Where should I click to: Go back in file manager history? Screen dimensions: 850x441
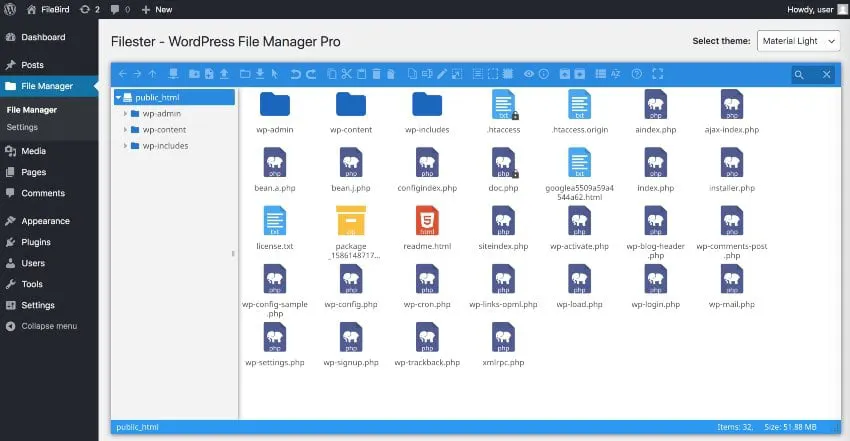(123, 74)
